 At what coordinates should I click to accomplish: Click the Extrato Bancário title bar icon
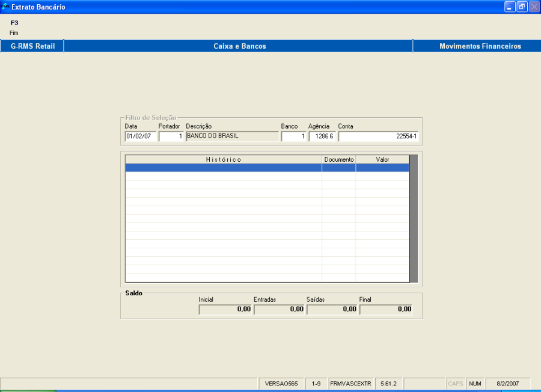coord(6,6)
